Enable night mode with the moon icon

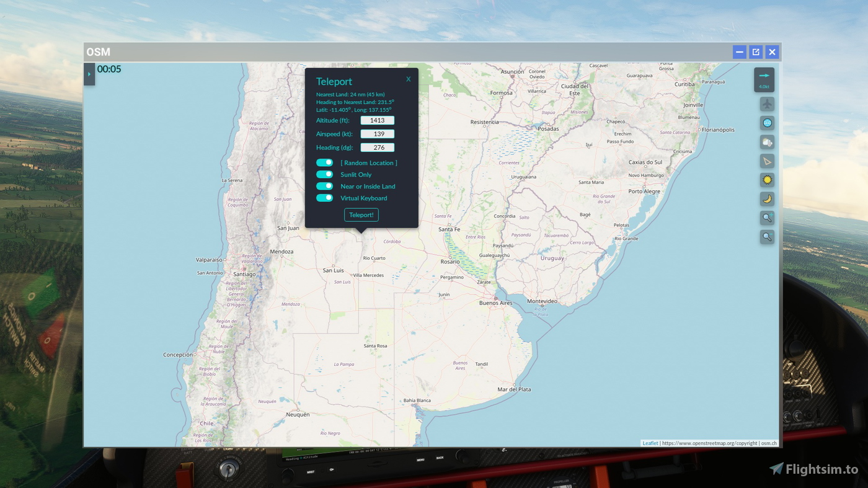(x=766, y=198)
